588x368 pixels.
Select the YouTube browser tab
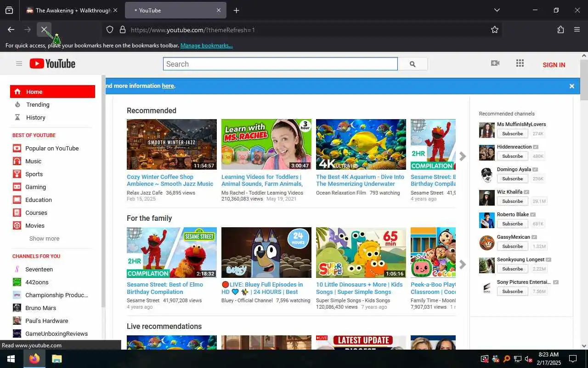click(175, 10)
